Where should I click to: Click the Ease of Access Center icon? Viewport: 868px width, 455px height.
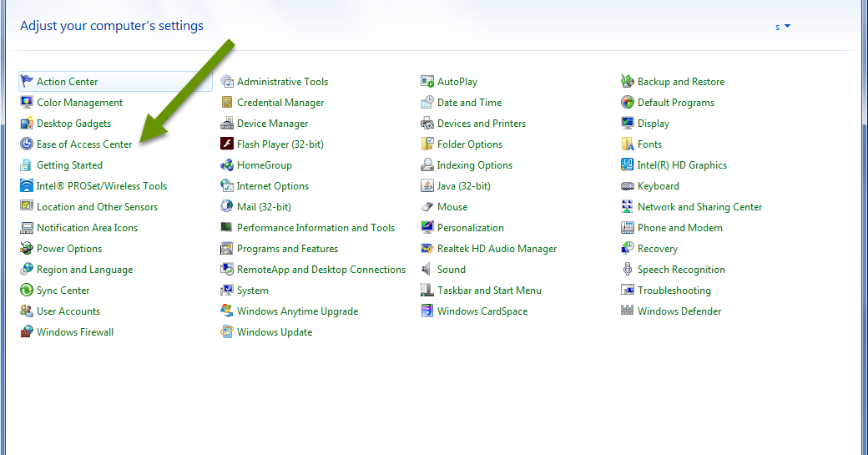pos(27,144)
